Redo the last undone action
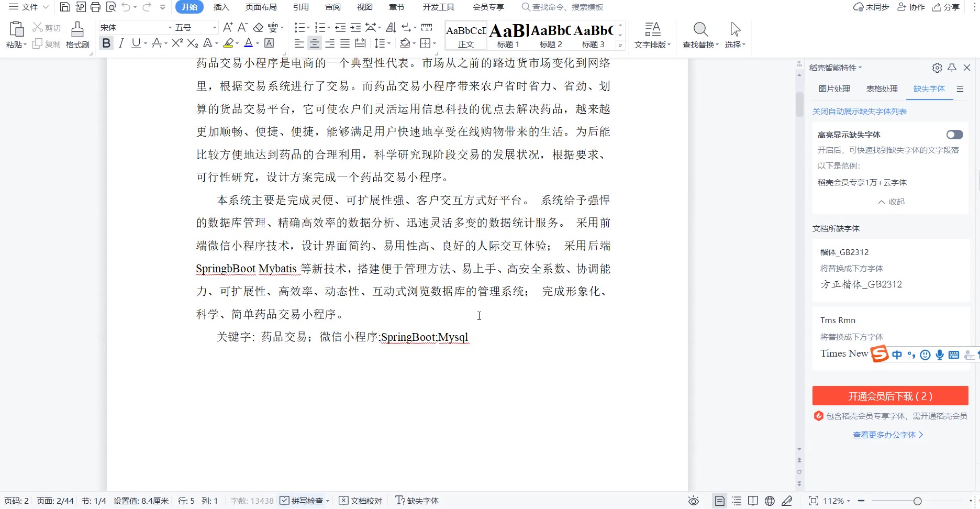Image resolution: width=980 pixels, height=509 pixels. [147, 7]
